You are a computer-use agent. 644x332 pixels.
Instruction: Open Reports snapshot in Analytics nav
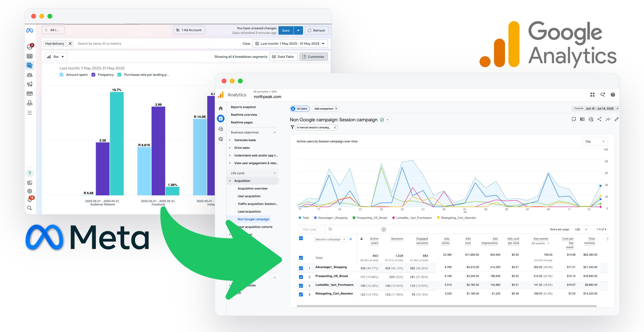click(243, 107)
